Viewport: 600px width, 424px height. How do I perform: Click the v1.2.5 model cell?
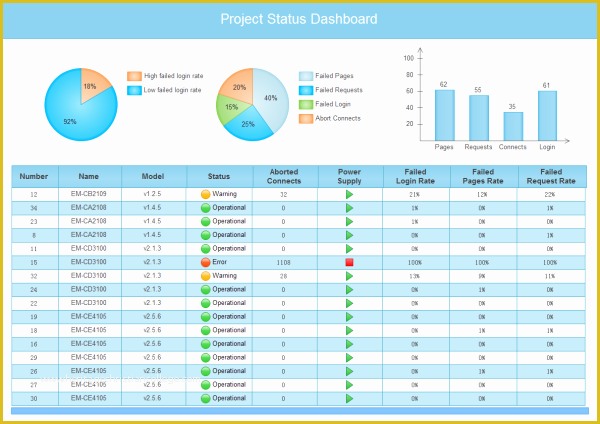(152, 194)
